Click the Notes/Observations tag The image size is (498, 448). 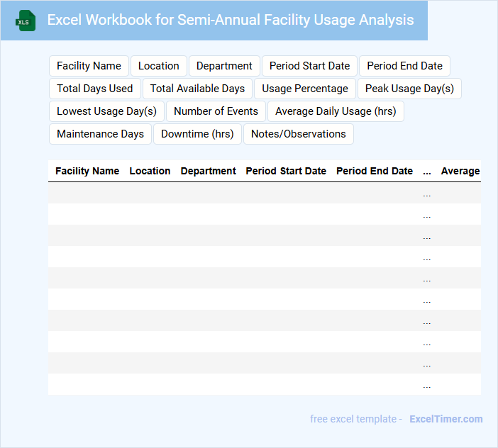tap(298, 134)
